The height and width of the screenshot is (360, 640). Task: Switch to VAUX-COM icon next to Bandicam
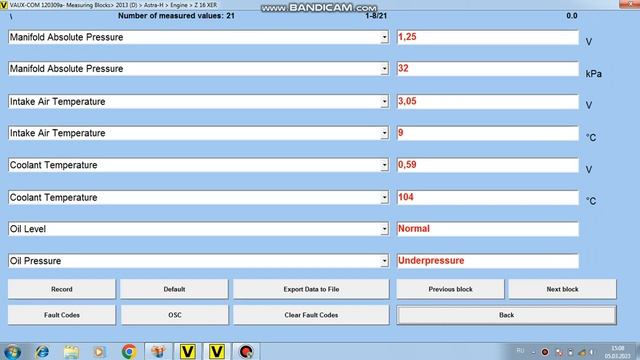[x=217, y=351]
